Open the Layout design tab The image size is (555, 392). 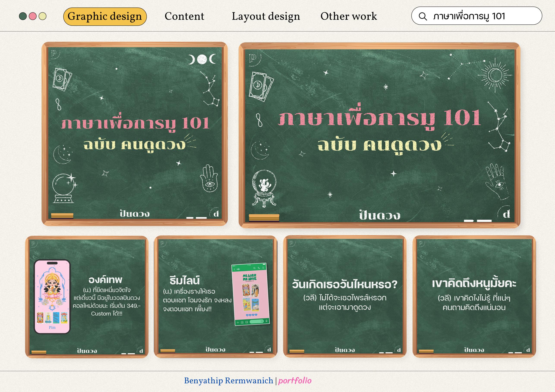pos(266,16)
